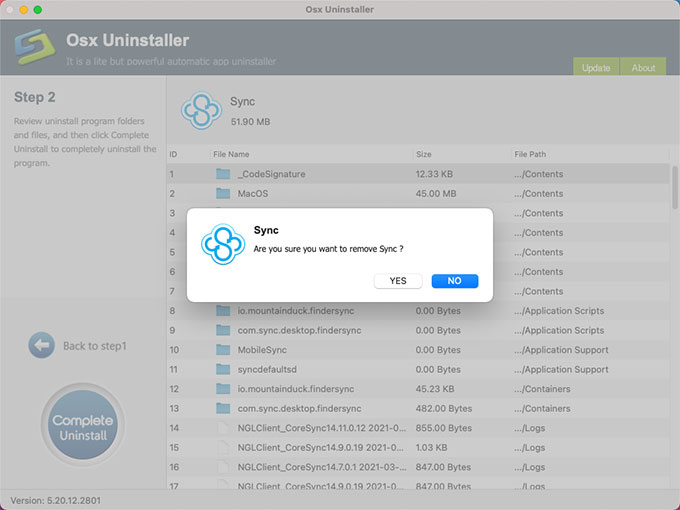Viewport: 680px width, 510px height.
Task: Select the syncdefaultsd file name
Action: tap(267, 369)
